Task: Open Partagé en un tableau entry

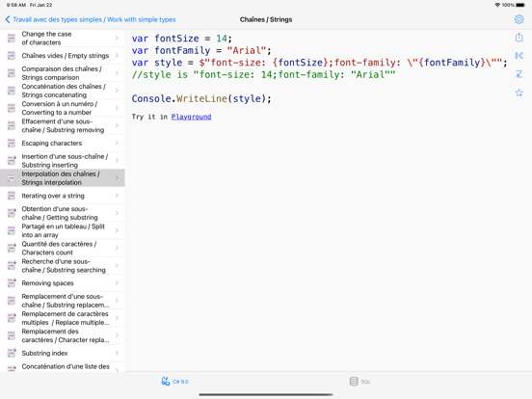Action: [63, 230]
